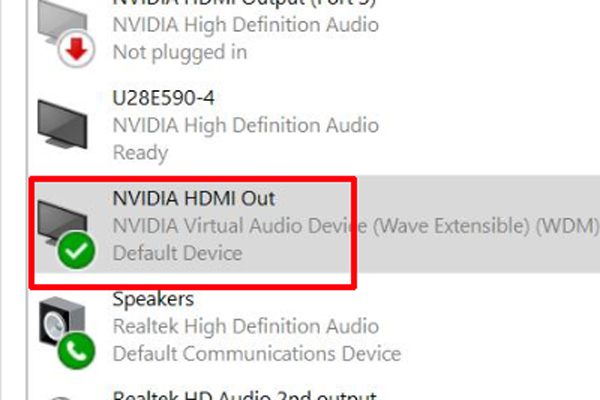Click the red down-arrow not-plugged-in badge
Image resolution: width=600 pixels, height=400 pixels.
click(x=76, y=49)
